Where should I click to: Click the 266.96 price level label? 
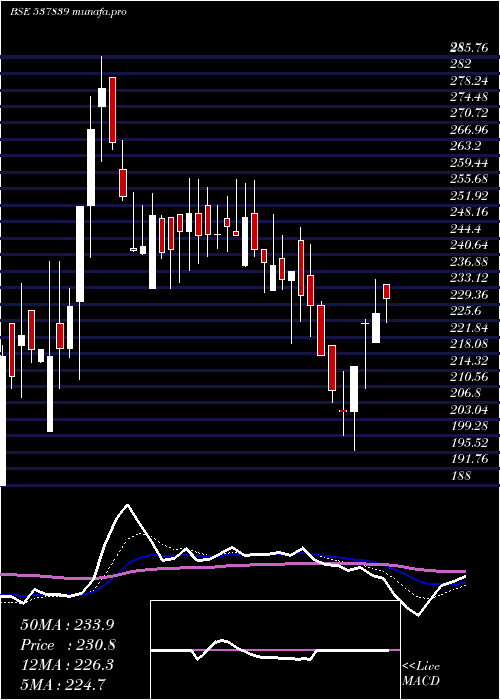469,130
